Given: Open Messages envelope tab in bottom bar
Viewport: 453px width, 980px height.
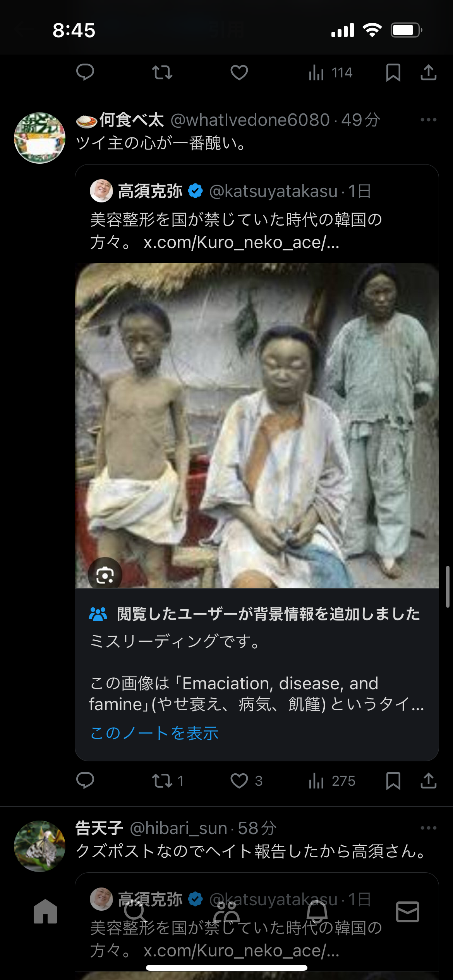Looking at the screenshot, I should (x=408, y=911).
